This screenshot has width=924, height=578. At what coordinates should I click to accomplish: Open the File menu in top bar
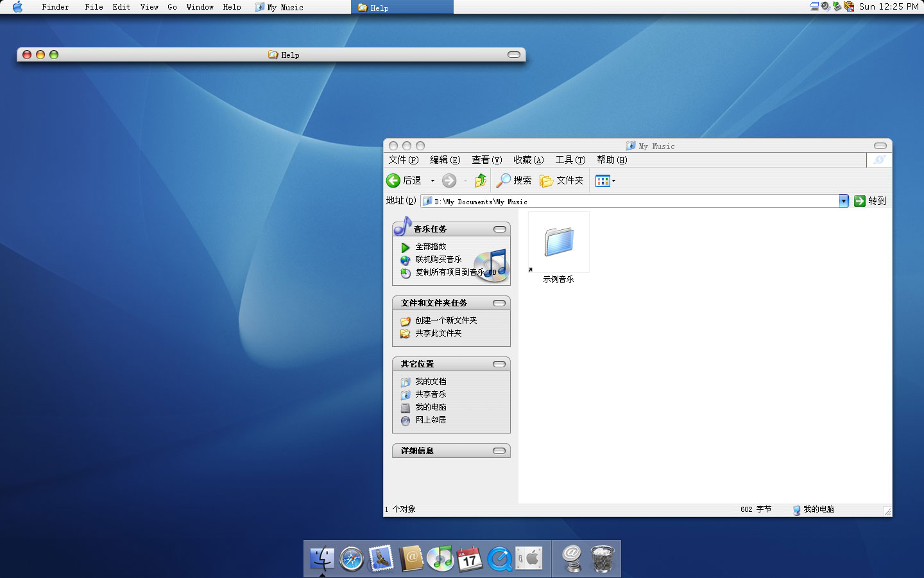[x=94, y=7]
